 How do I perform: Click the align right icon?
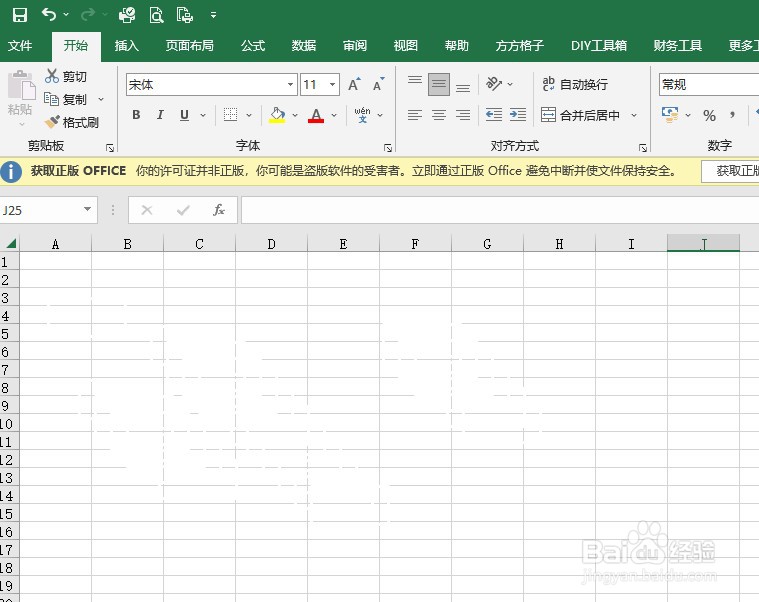tap(463, 115)
